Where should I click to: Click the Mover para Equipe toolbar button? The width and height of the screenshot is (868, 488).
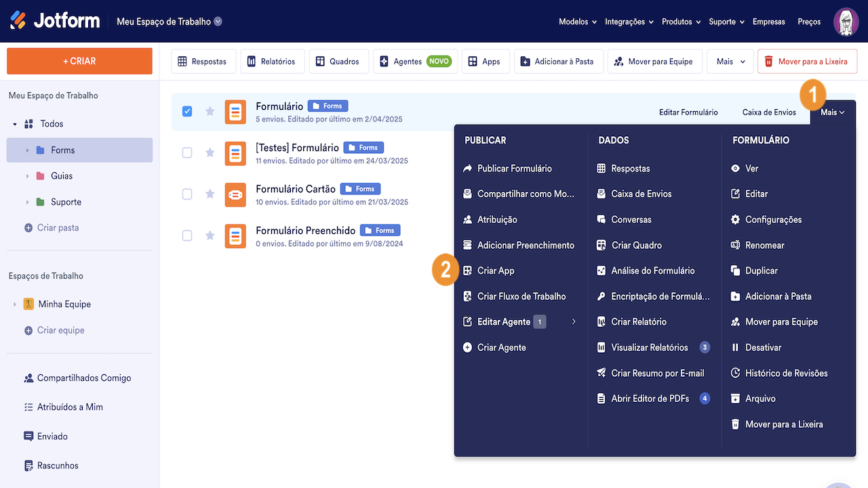(654, 62)
